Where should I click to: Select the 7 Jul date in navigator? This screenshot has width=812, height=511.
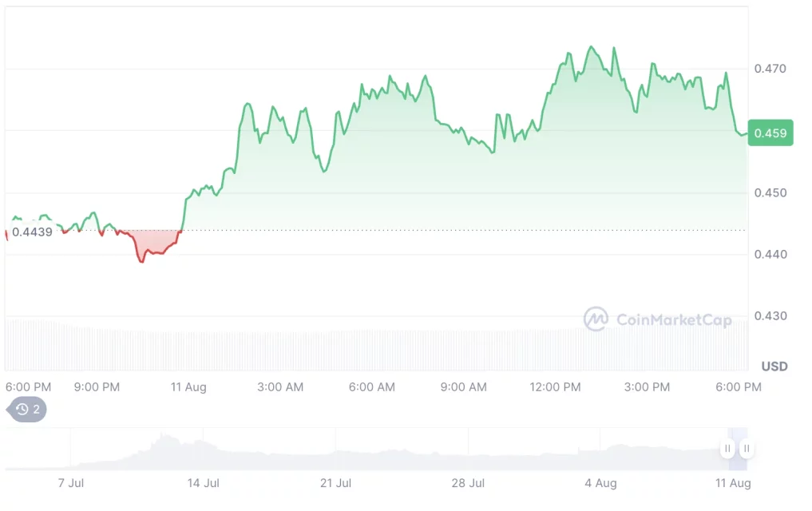click(72, 483)
